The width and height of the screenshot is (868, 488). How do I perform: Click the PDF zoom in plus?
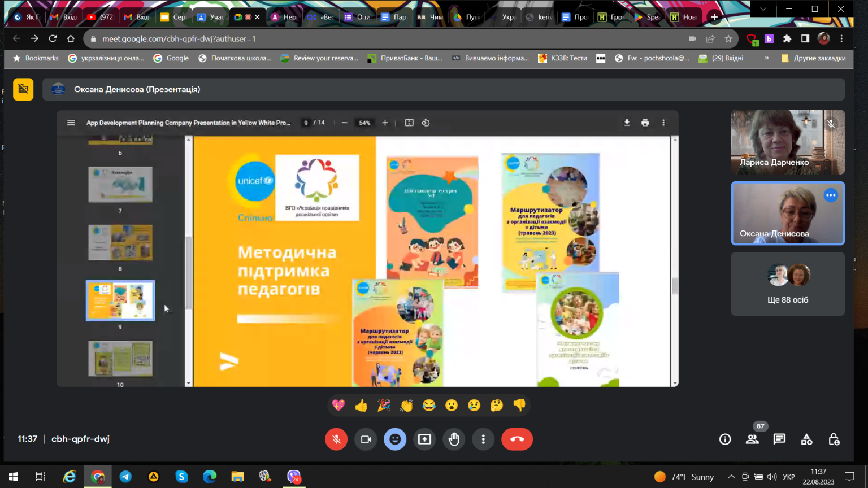coord(385,123)
